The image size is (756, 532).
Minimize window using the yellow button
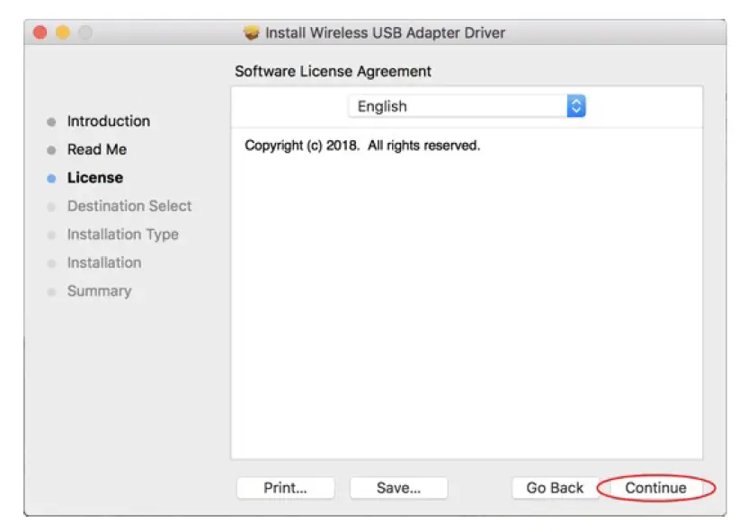[62, 33]
